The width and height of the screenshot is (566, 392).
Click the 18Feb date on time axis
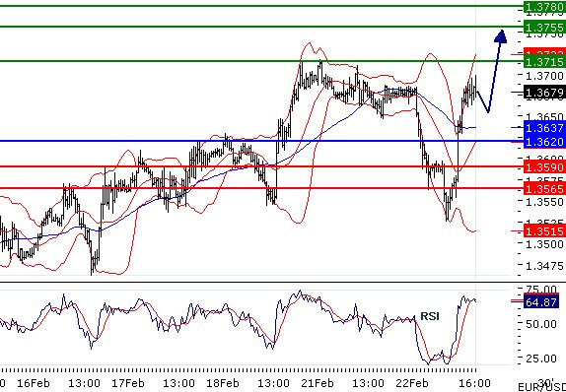(223, 383)
